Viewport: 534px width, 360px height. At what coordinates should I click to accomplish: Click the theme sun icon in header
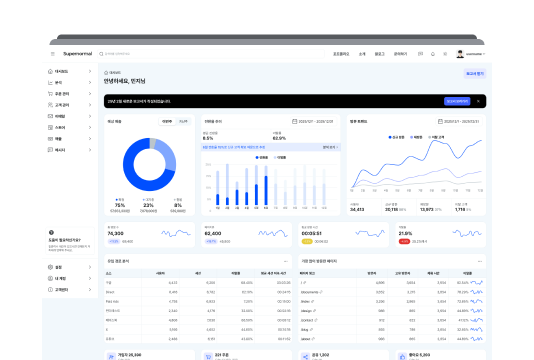click(445, 54)
